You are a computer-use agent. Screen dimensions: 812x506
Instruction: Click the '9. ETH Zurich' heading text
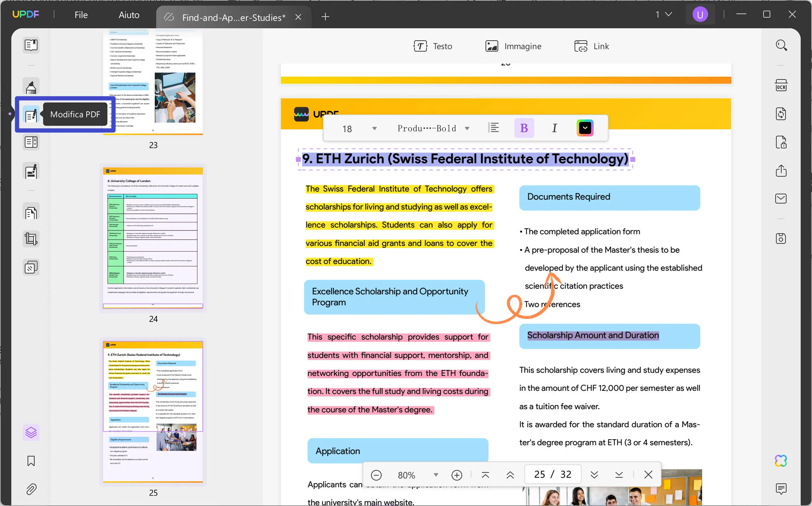point(465,159)
